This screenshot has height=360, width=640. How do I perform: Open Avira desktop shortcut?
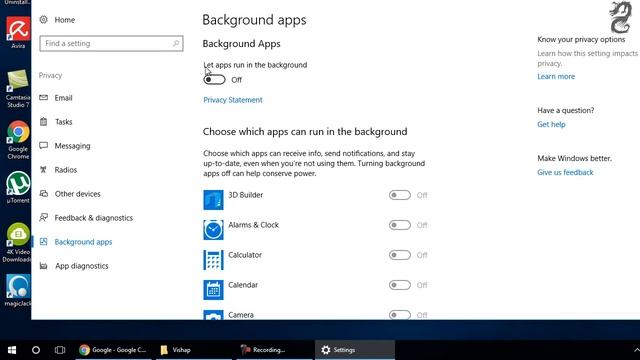[18, 33]
